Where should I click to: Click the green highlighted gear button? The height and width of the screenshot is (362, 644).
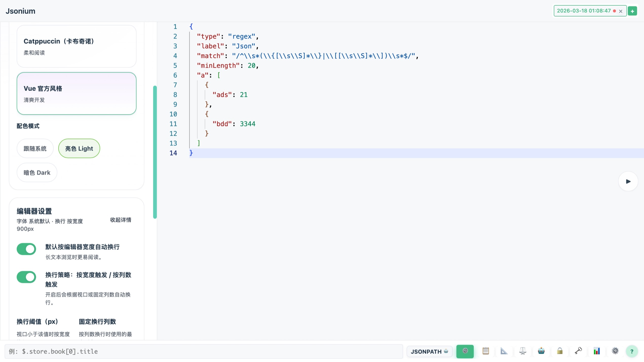[x=465, y=351]
